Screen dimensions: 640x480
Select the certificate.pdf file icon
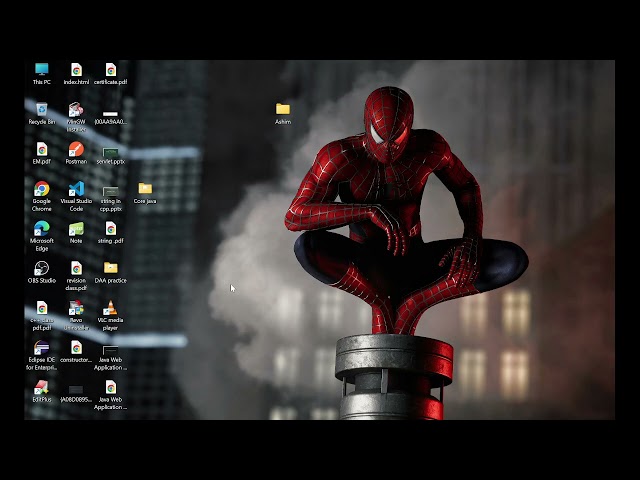click(x=111, y=73)
